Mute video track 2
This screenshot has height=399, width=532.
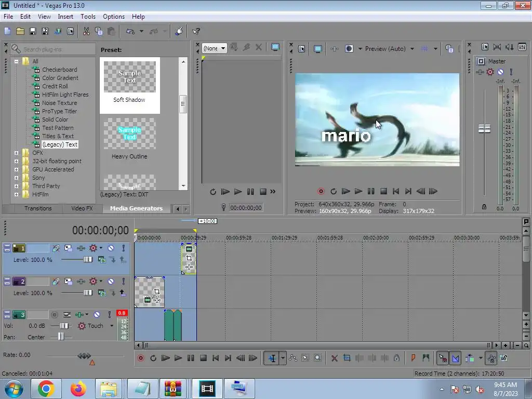pyautogui.click(x=111, y=282)
